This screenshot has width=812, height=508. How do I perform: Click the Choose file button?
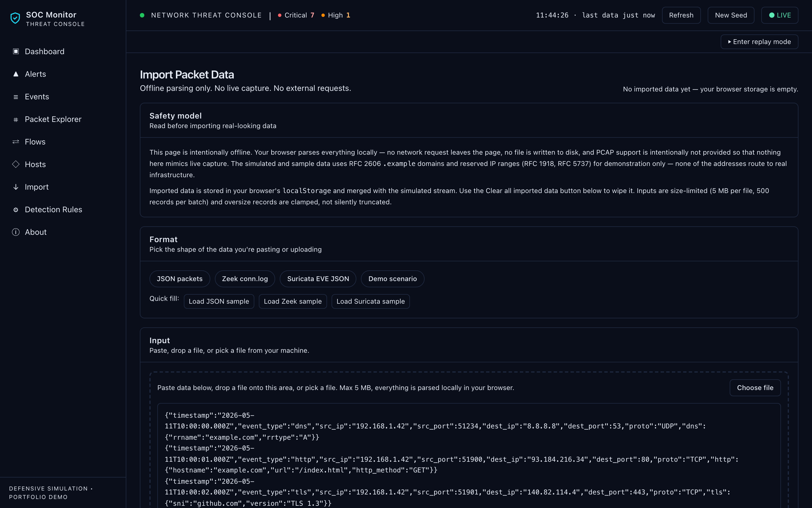click(x=755, y=388)
